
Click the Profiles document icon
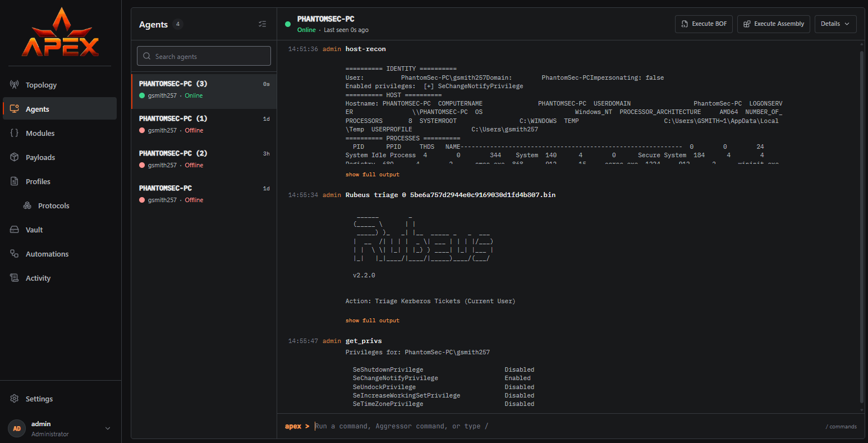15,181
